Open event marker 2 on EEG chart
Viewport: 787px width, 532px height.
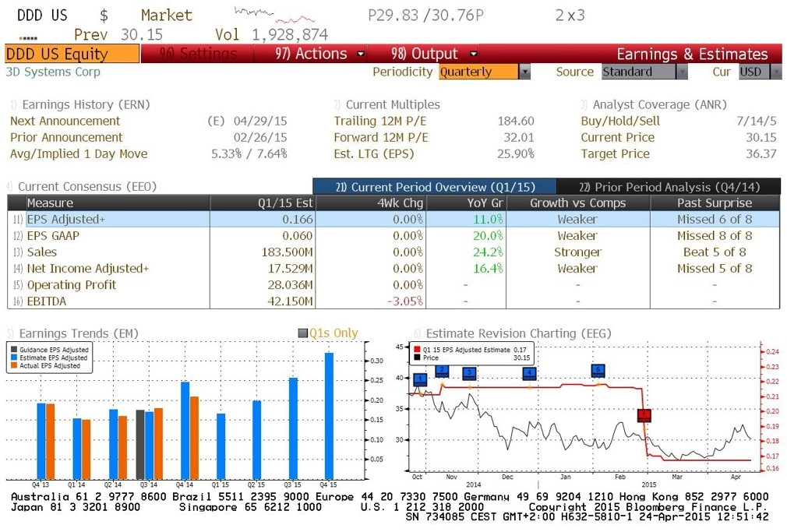[x=442, y=372]
